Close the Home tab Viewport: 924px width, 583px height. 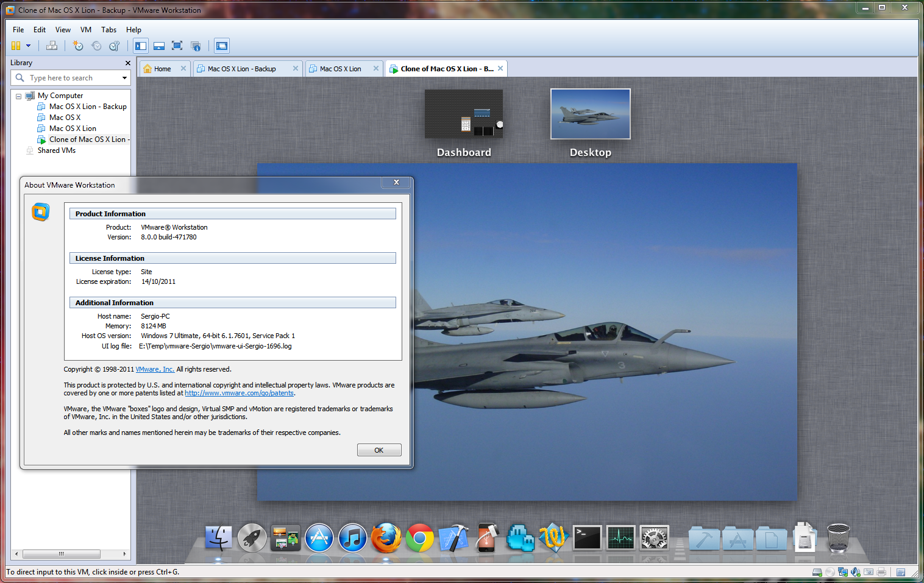point(183,68)
